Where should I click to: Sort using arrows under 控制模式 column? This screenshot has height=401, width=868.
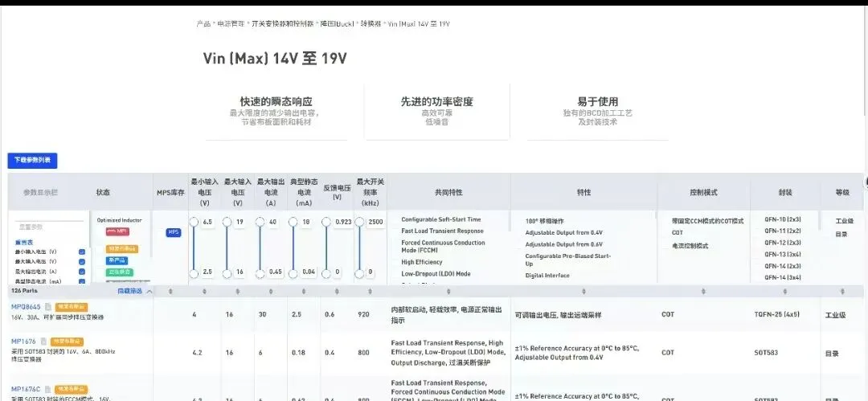pos(703,292)
